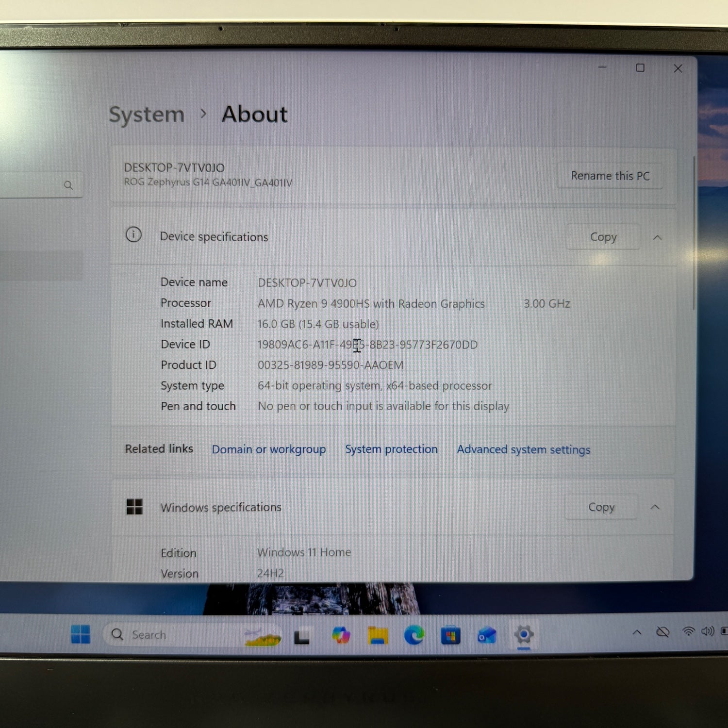728x728 pixels.
Task: Open Domain or workgroup link
Action: 268,449
